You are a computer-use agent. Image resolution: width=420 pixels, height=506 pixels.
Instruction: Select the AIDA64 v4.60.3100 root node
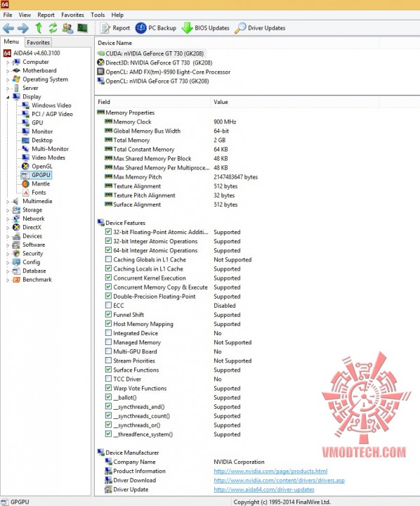(32, 53)
